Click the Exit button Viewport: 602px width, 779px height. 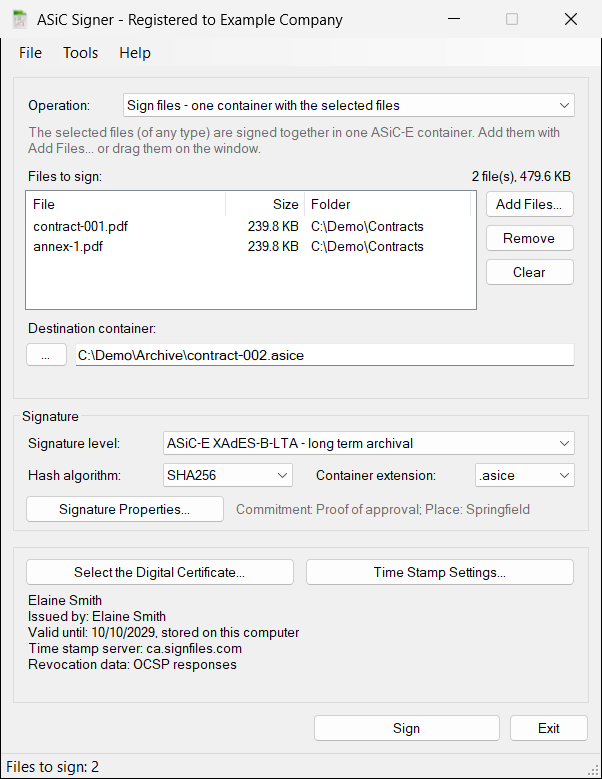point(548,728)
